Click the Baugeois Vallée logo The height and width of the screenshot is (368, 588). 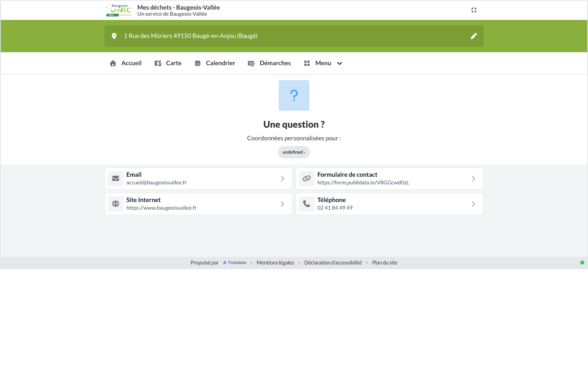pyautogui.click(x=119, y=10)
